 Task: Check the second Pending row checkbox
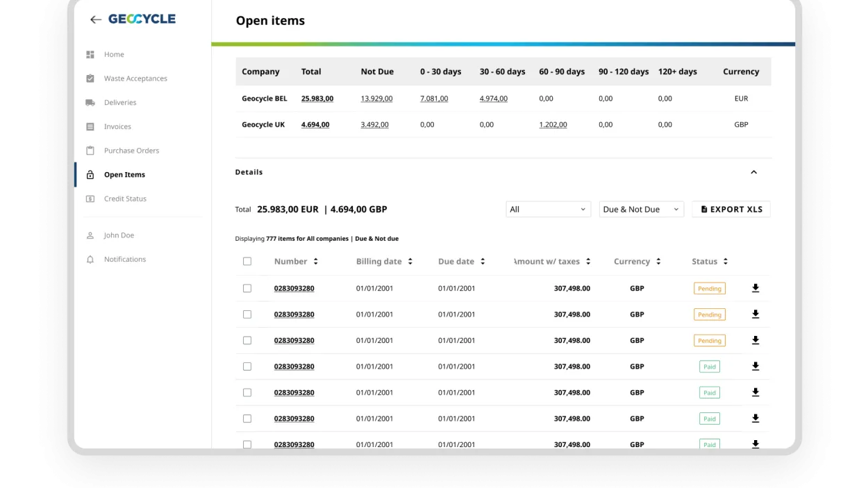pos(247,314)
